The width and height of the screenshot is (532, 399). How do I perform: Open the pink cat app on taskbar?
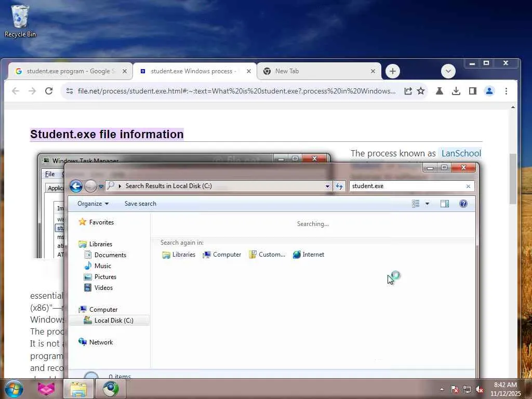(x=46, y=389)
